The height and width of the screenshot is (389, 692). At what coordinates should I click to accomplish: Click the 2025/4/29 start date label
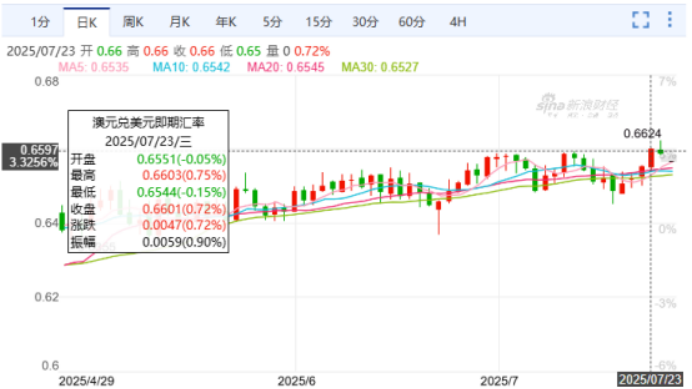86,381
